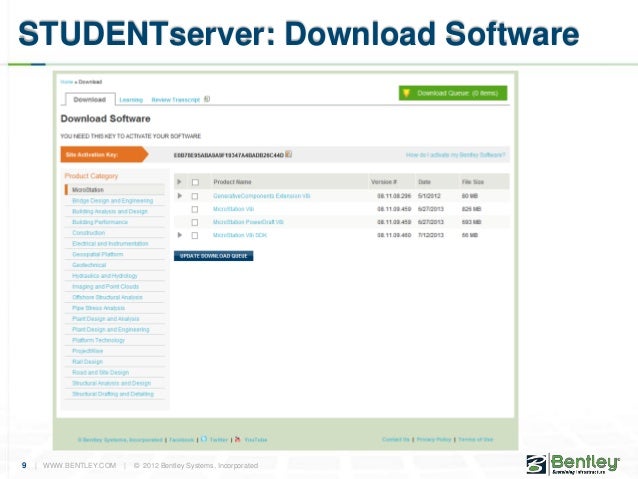Open Facebook footer link
The image size is (638, 479).
coord(181,440)
